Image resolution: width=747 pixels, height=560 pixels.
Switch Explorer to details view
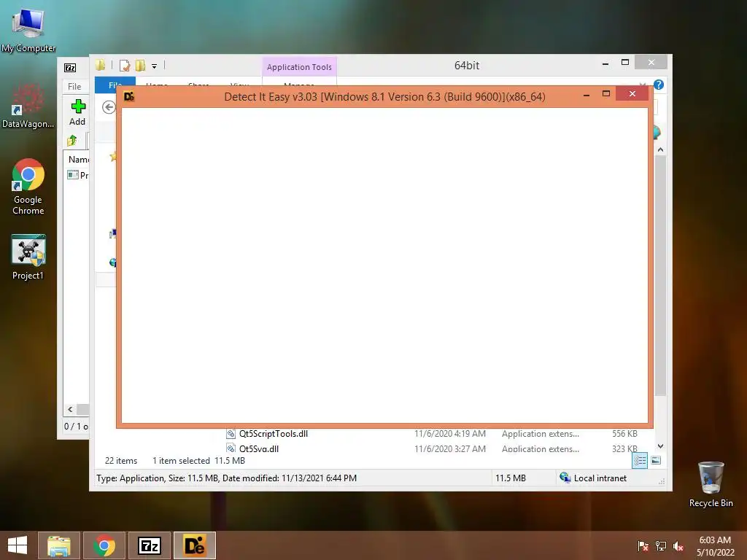coord(639,461)
